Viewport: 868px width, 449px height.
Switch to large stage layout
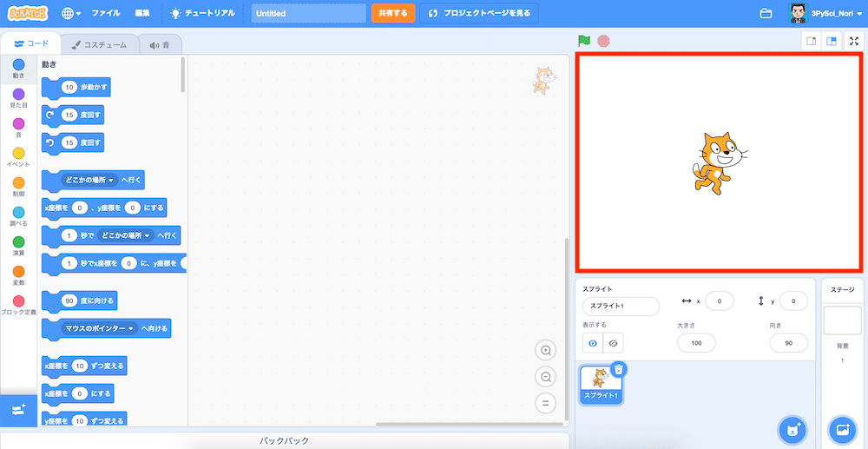click(x=831, y=42)
